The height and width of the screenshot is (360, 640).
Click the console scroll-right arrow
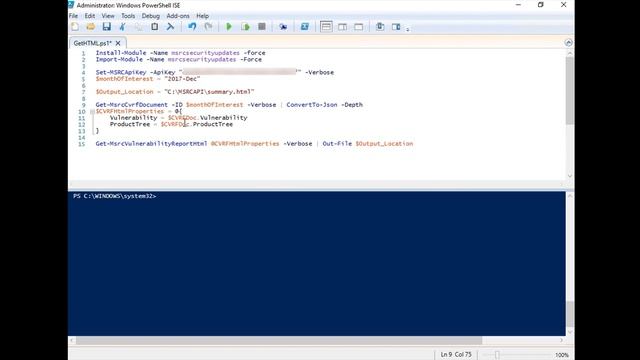point(561,340)
